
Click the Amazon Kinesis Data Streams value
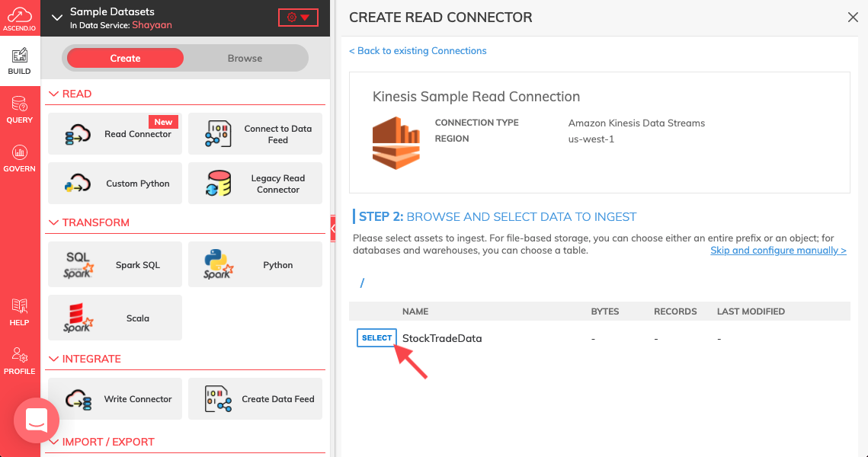(x=636, y=123)
